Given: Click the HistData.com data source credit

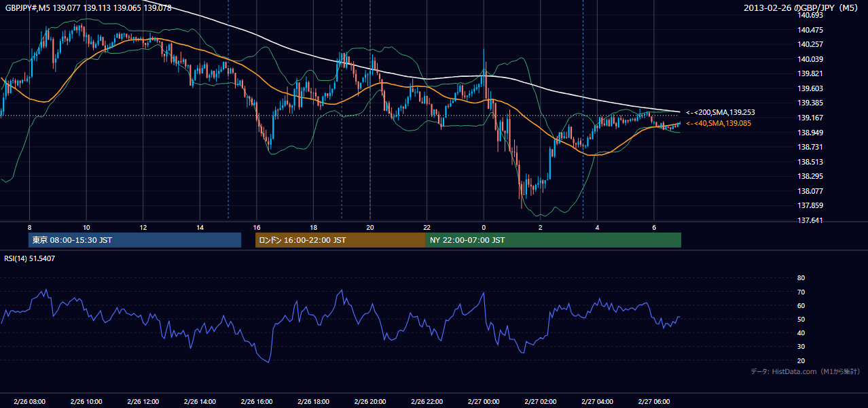Looking at the screenshot, I should click(x=806, y=371).
